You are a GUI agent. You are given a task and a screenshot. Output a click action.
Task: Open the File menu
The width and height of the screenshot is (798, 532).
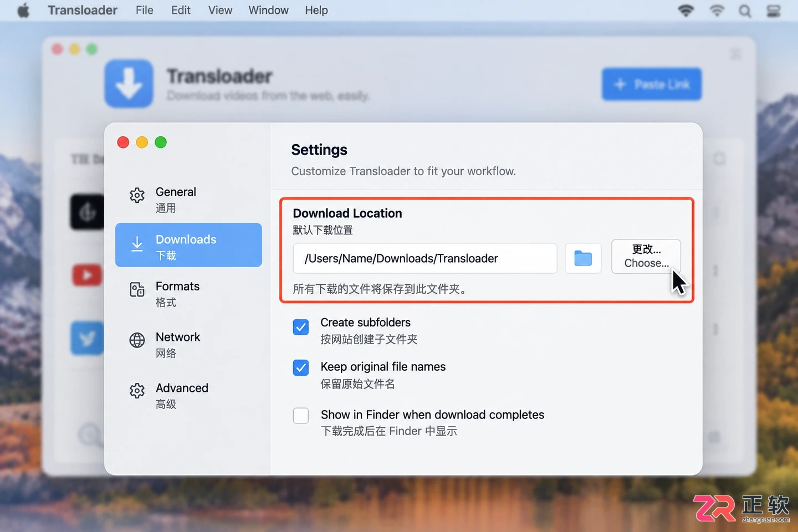pos(145,11)
